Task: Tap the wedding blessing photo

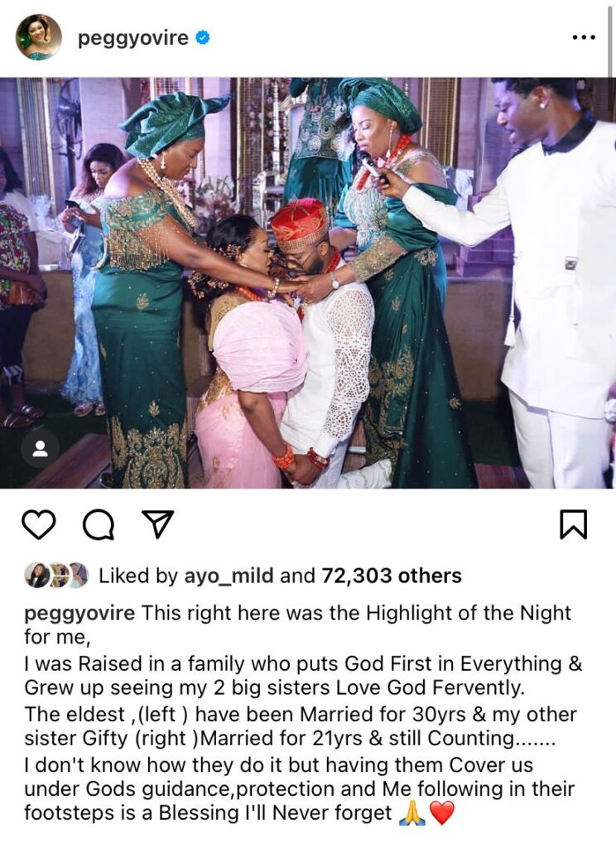Action: pos(308,283)
